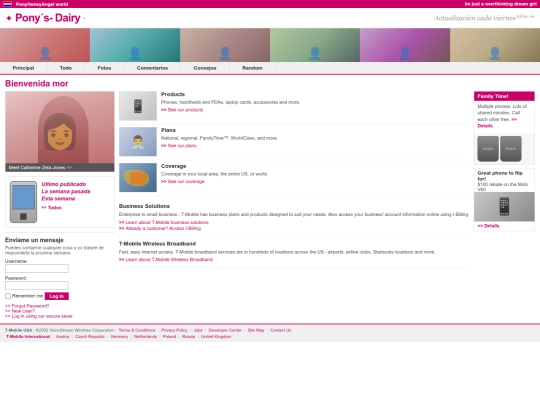Screen dimensions: 540x405
Task: Open Terms & Conditions footer link
Action: (137, 330)
